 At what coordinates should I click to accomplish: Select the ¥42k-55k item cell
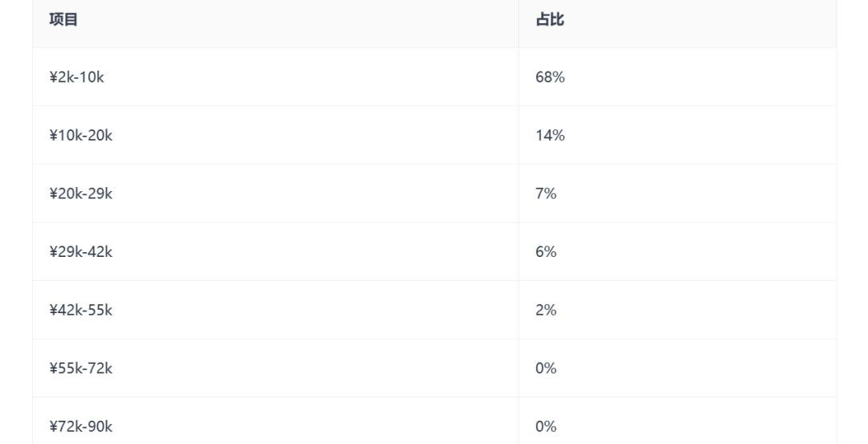[x=81, y=310]
